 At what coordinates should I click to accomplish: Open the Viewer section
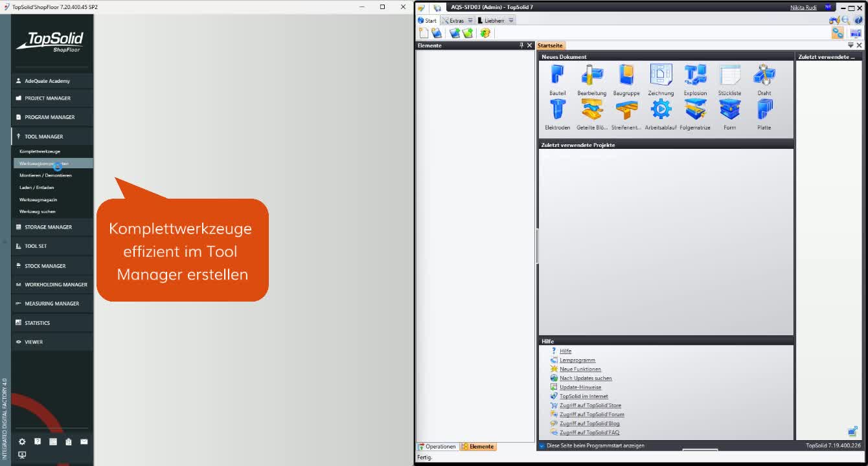pos(52,342)
